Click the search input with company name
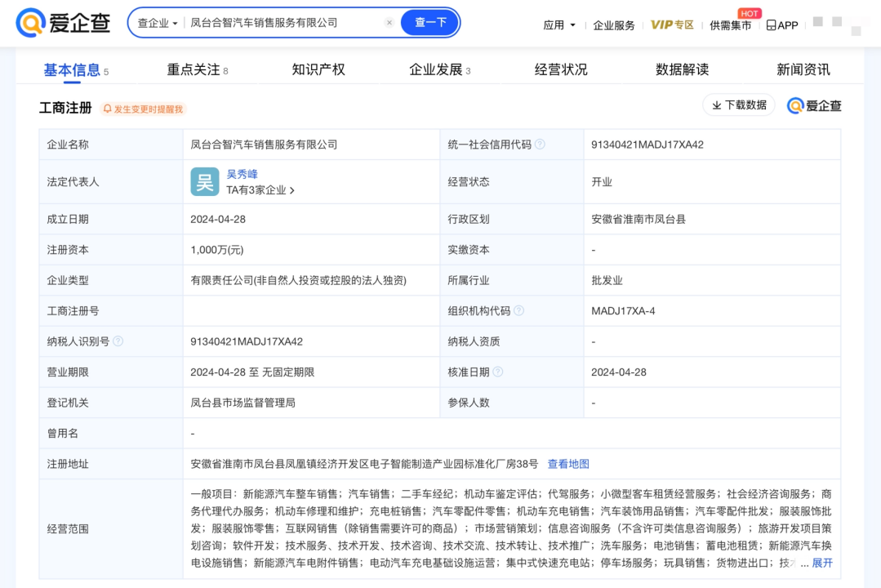Image resolution: width=881 pixels, height=588 pixels. [284, 23]
